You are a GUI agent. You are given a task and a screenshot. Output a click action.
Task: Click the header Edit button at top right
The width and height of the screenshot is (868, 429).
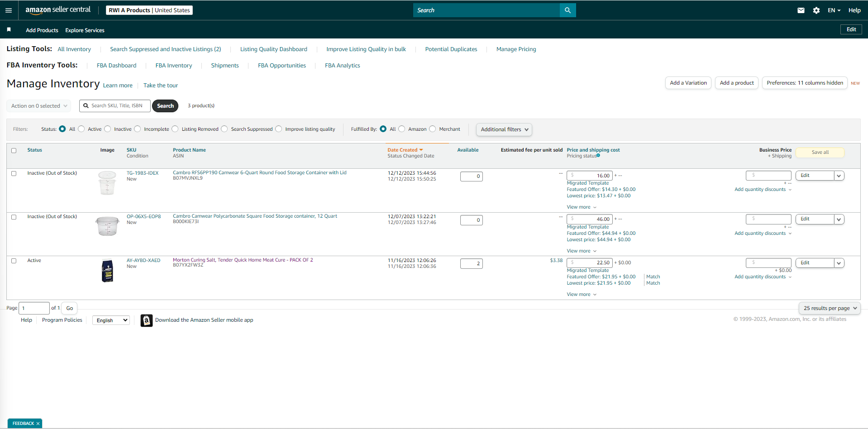851,29
